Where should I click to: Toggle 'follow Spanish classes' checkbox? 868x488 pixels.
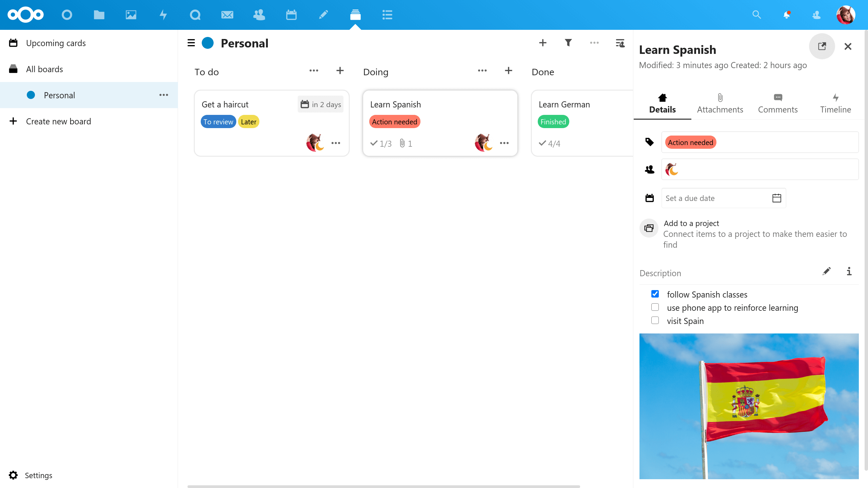coord(655,294)
